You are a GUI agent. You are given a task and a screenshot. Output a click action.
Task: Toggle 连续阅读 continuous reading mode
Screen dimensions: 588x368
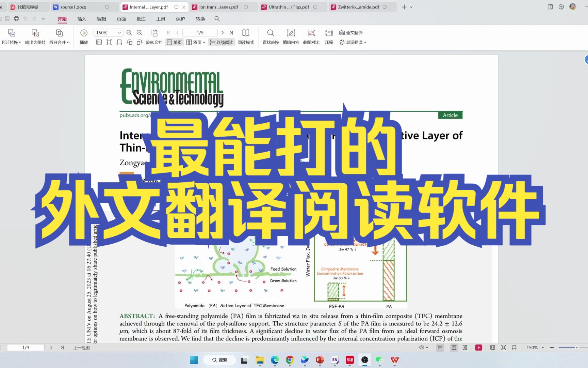click(x=222, y=42)
